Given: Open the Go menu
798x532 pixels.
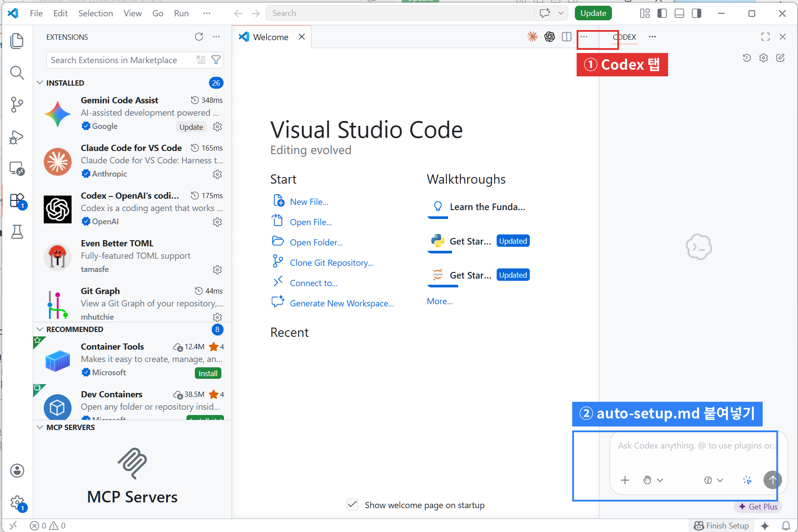Looking at the screenshot, I should click(x=158, y=13).
